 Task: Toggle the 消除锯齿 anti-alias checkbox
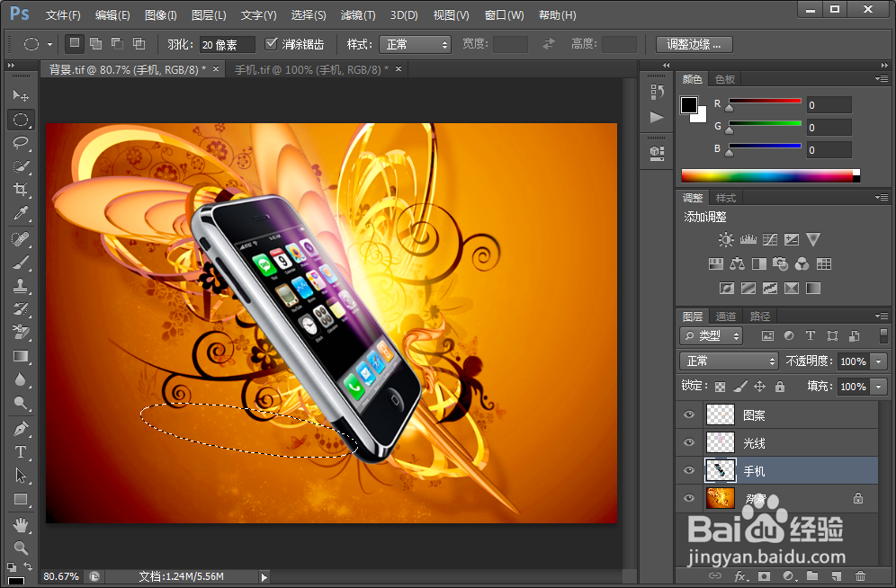[x=272, y=43]
